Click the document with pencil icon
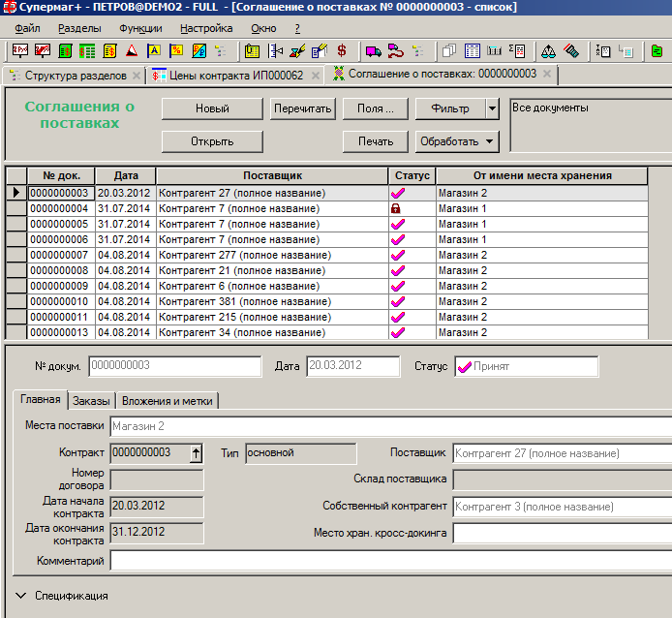The height and width of the screenshot is (618, 672). (x=320, y=51)
